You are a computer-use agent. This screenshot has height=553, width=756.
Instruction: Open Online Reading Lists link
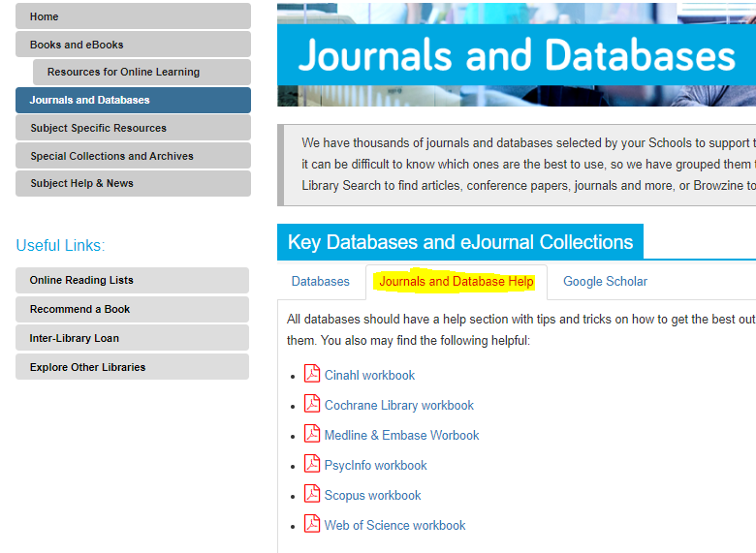[x=132, y=280]
